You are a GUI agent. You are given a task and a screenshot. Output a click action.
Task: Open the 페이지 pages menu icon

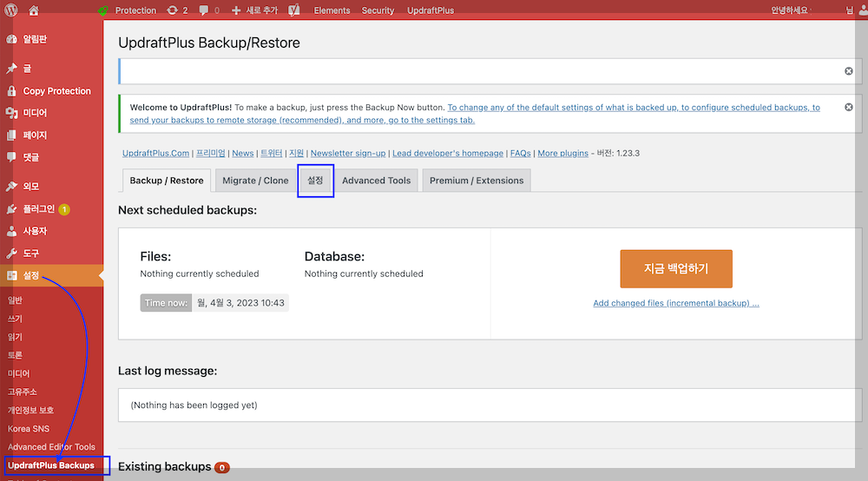(x=11, y=135)
